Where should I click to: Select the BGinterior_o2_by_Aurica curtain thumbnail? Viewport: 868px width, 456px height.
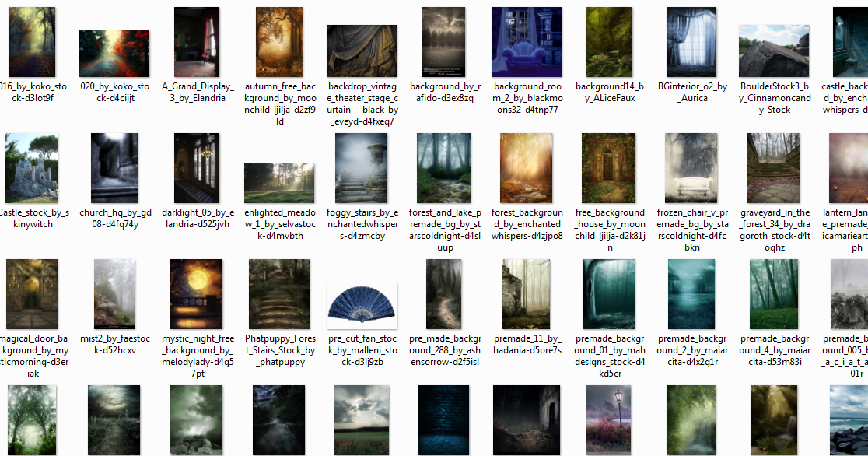coord(691,42)
